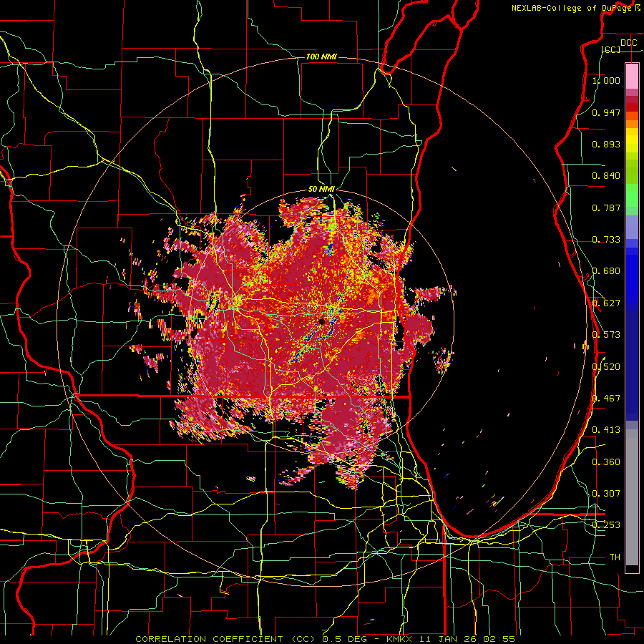
Task: Click the 0.733 scale value
Action: (x=606, y=240)
